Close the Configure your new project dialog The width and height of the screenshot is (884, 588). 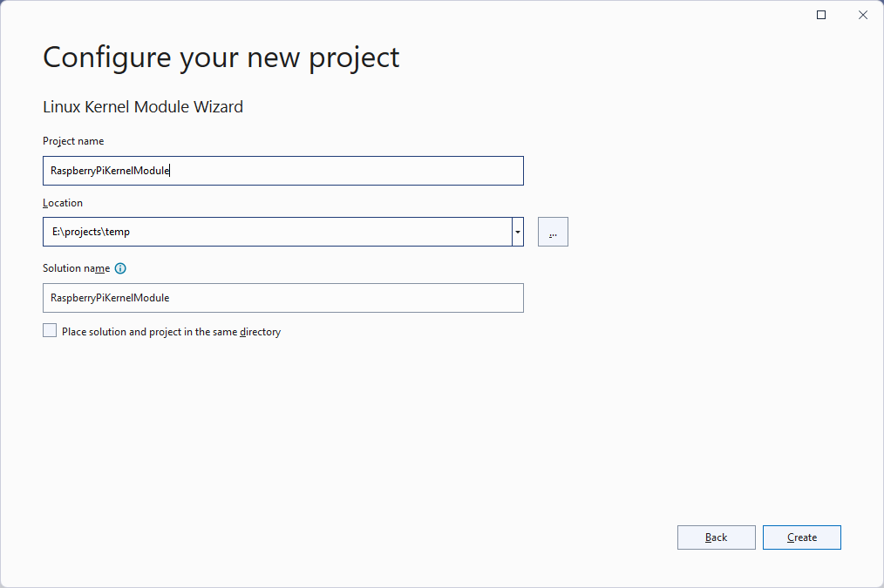[x=863, y=15]
